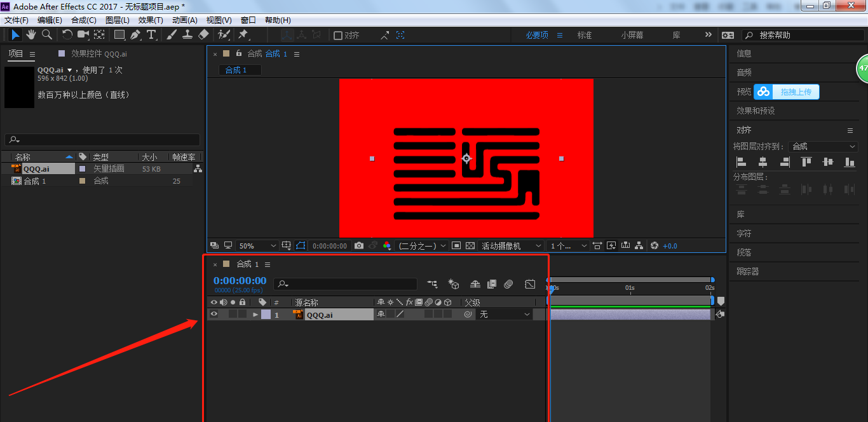
Task: Open the 效果和预设 panel
Action: [x=756, y=111]
